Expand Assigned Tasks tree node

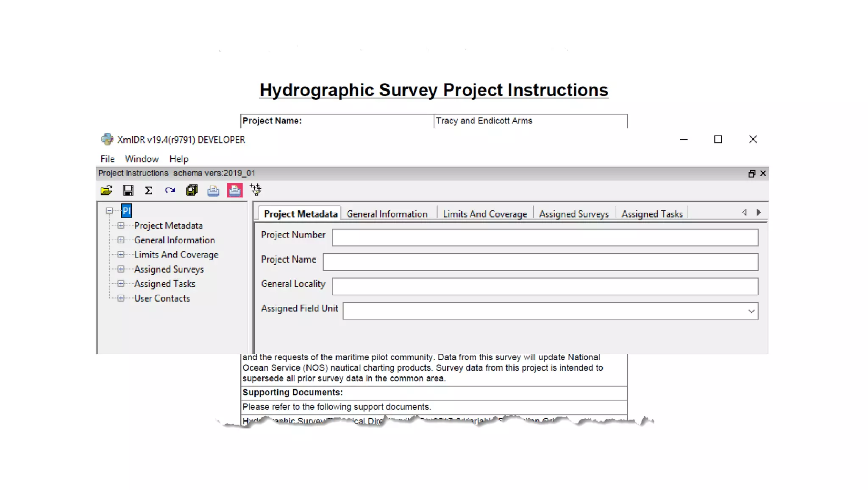[x=121, y=283]
